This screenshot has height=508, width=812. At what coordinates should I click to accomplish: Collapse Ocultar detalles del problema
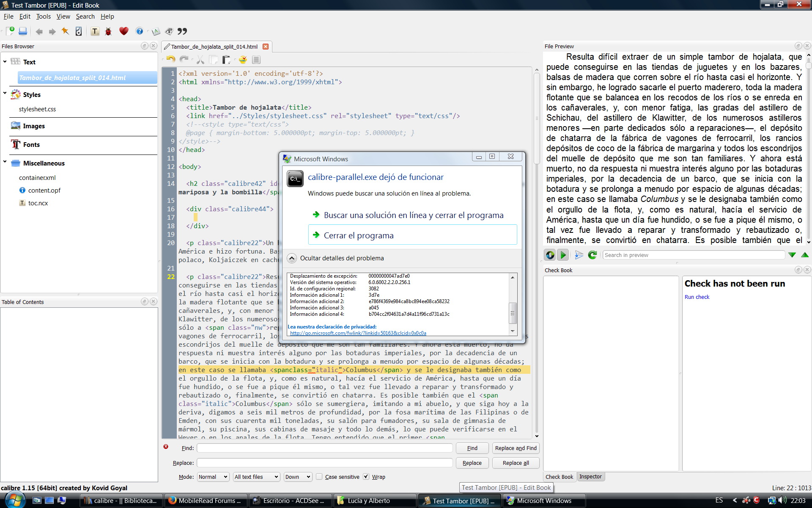pyautogui.click(x=292, y=258)
